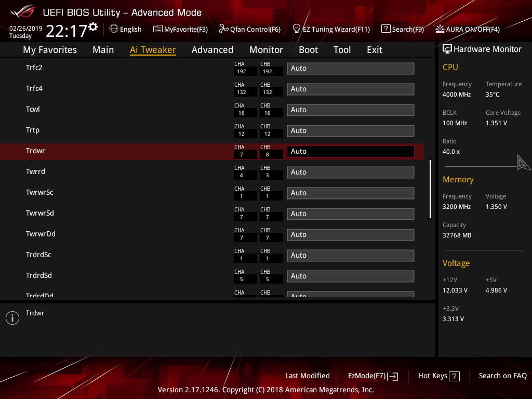Click the TwrwrSc Auto value field
Screen dimensions: 532x399
tap(351, 193)
